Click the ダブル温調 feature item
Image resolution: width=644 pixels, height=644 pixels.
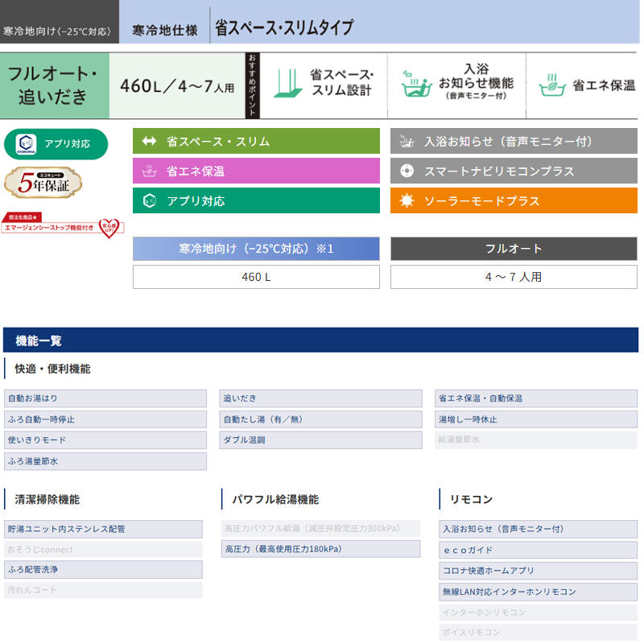[x=320, y=440]
